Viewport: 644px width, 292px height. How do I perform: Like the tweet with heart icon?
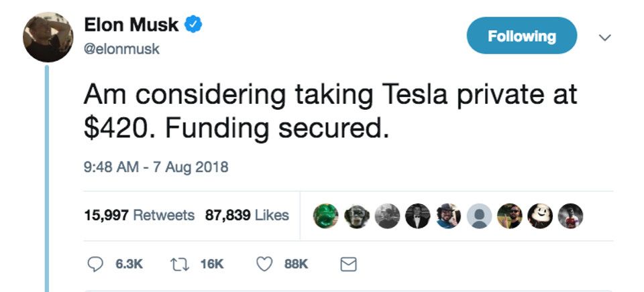[266, 265]
